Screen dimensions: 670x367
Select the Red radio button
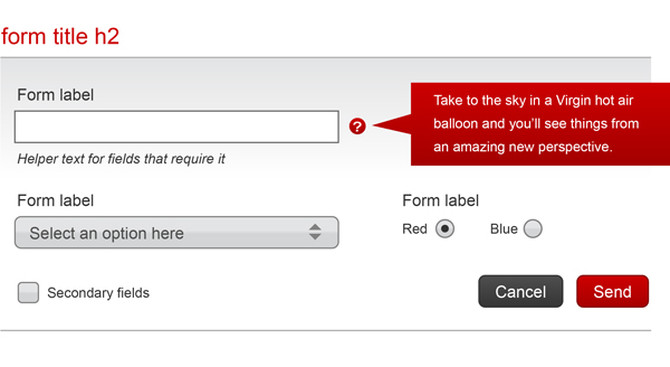(x=445, y=229)
